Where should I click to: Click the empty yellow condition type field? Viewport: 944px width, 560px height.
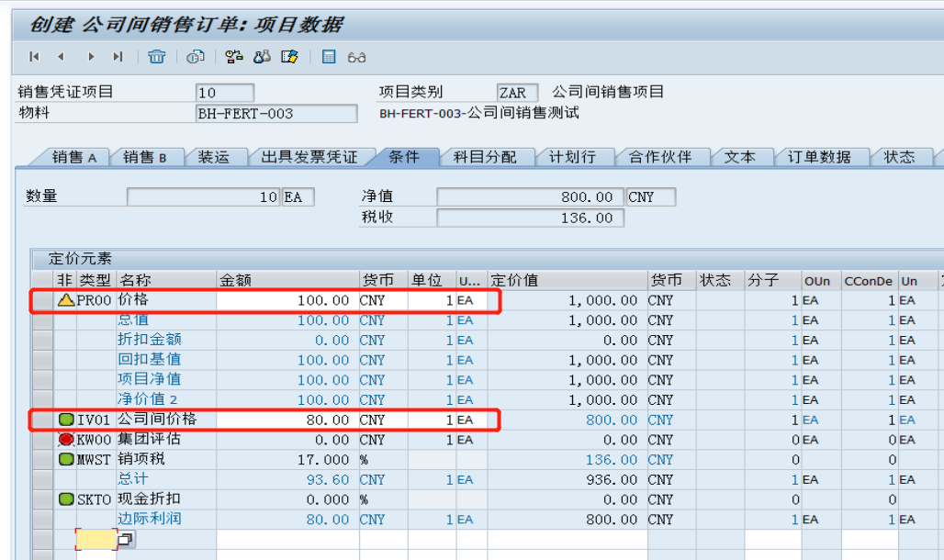click(x=96, y=540)
